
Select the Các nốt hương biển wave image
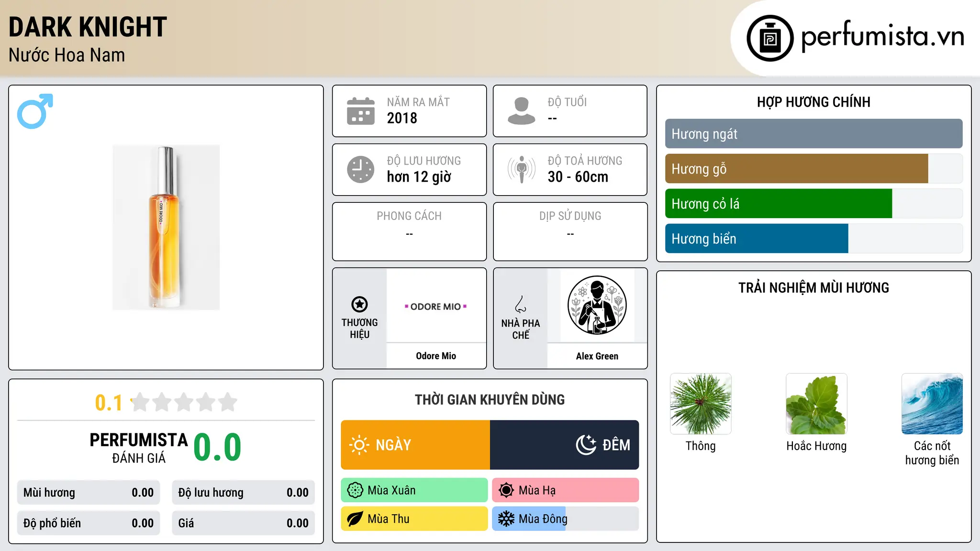tap(932, 404)
